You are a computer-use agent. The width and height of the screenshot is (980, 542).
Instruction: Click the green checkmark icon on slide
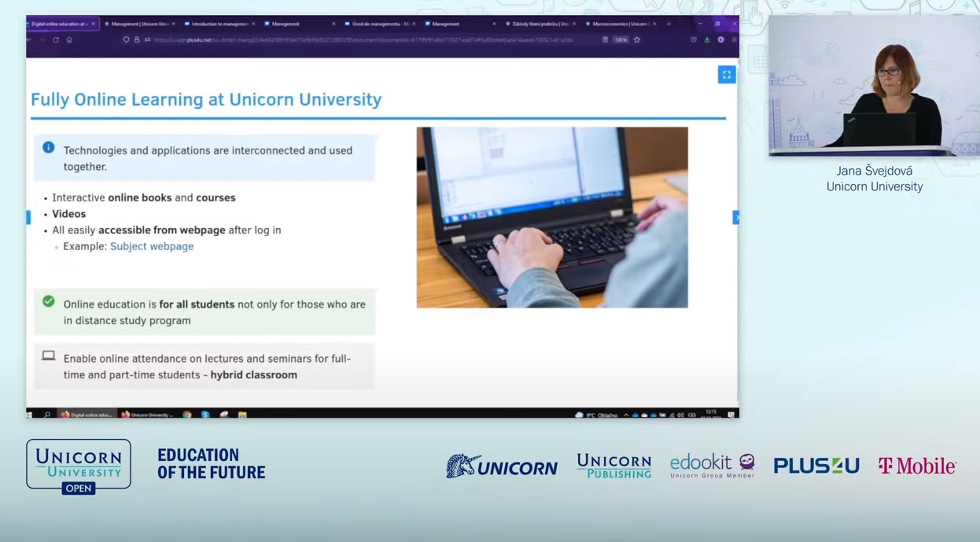pyautogui.click(x=49, y=301)
